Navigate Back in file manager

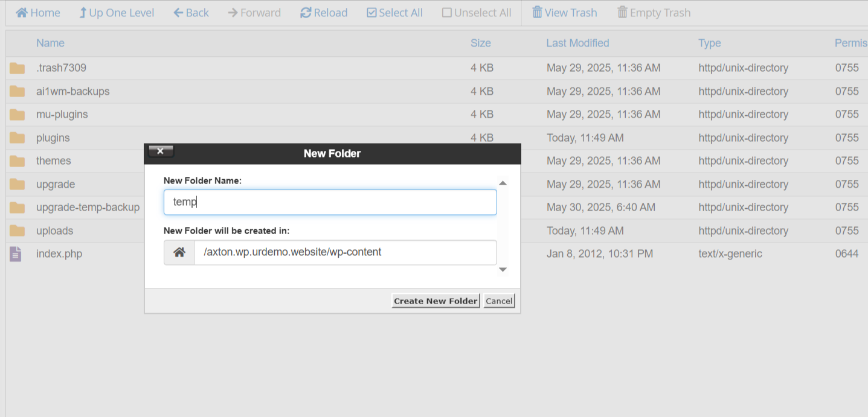coord(191,13)
